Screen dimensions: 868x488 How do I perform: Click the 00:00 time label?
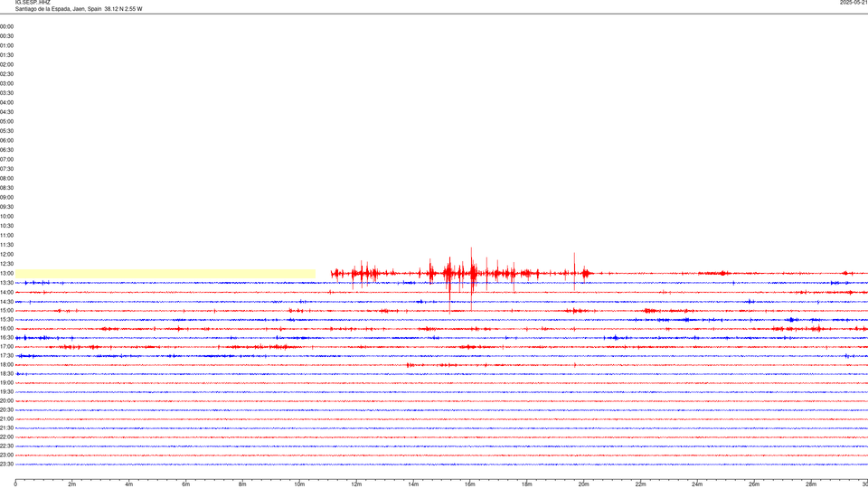[x=6, y=26]
